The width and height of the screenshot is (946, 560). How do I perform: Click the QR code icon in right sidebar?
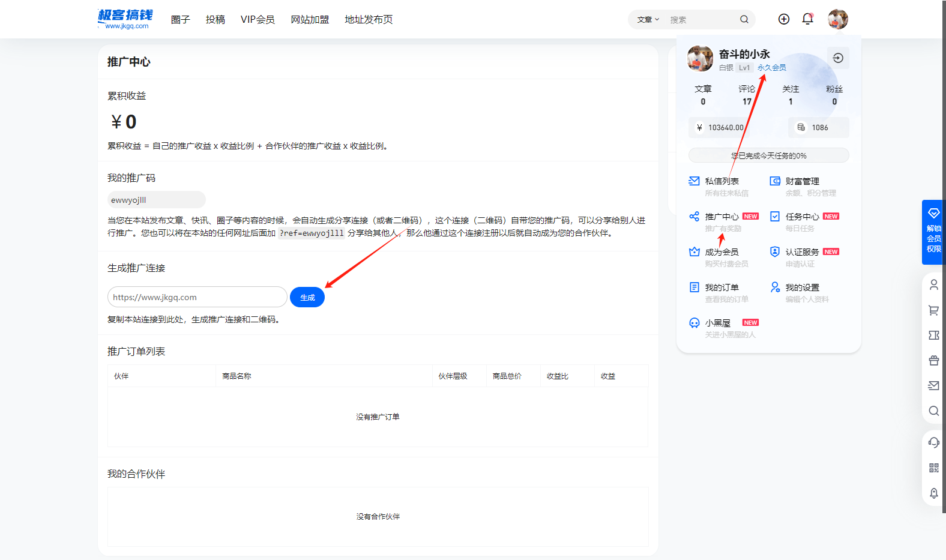[933, 468]
